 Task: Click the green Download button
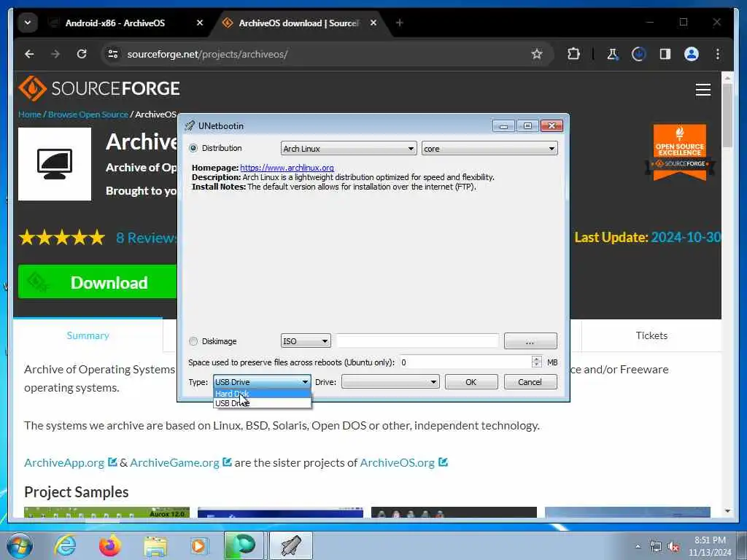(x=98, y=282)
